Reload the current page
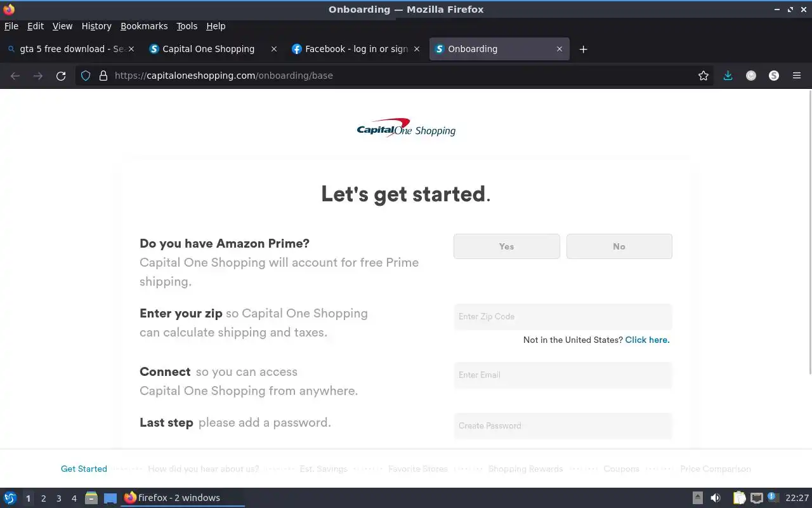Image resolution: width=812 pixels, height=508 pixels. click(61, 76)
